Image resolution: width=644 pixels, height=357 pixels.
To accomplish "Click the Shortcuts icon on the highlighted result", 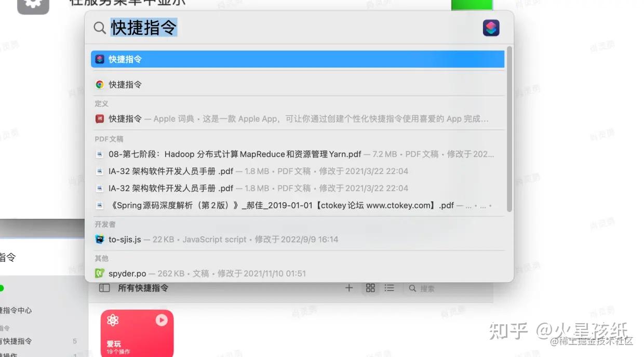I will coord(100,59).
